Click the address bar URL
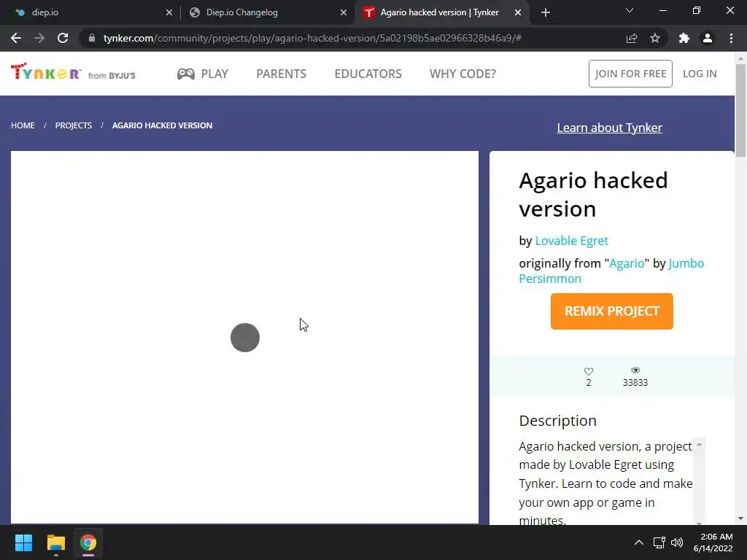The height and width of the screenshot is (560, 747). pos(312,38)
